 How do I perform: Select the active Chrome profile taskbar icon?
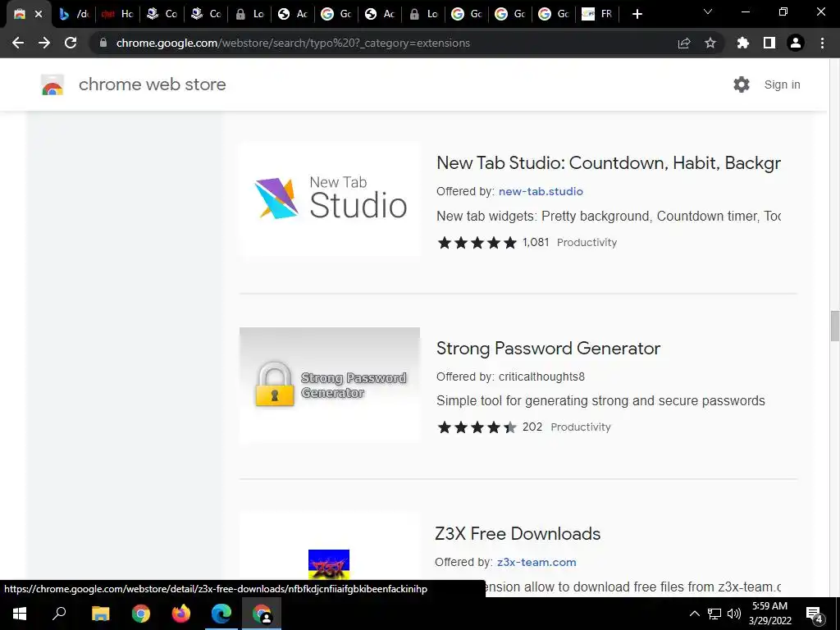coord(262,614)
